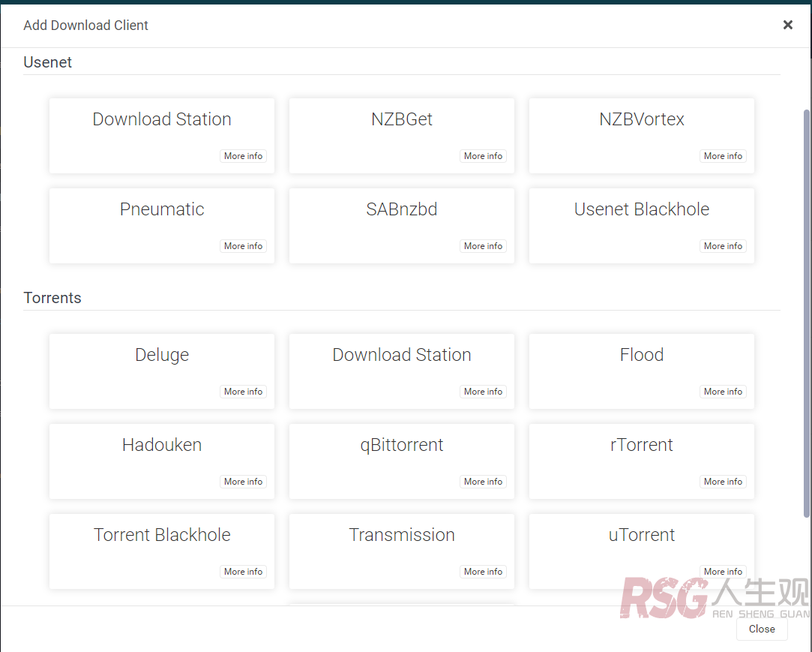Image resolution: width=812 pixels, height=652 pixels.
Task: Open More info for Pneumatic
Action: pyautogui.click(x=243, y=246)
